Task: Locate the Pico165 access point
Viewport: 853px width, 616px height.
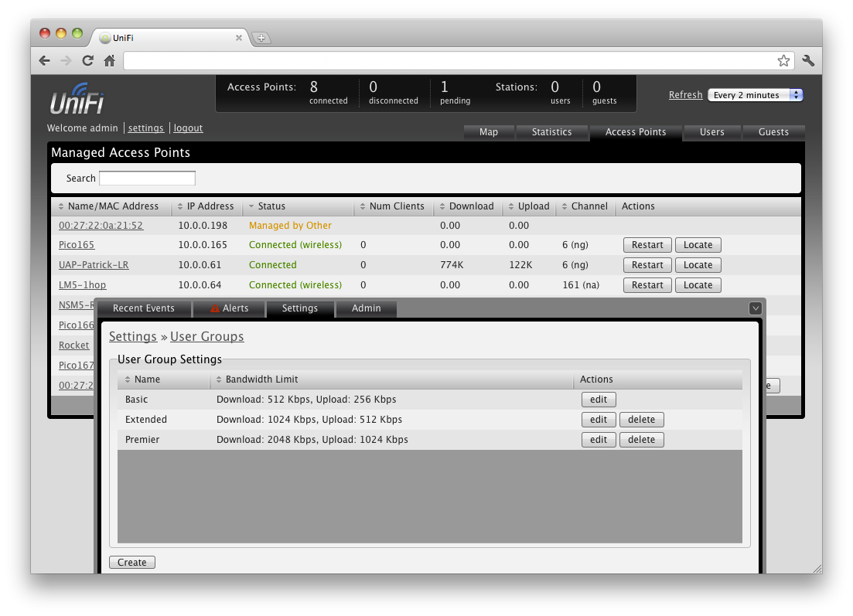Action: click(698, 245)
